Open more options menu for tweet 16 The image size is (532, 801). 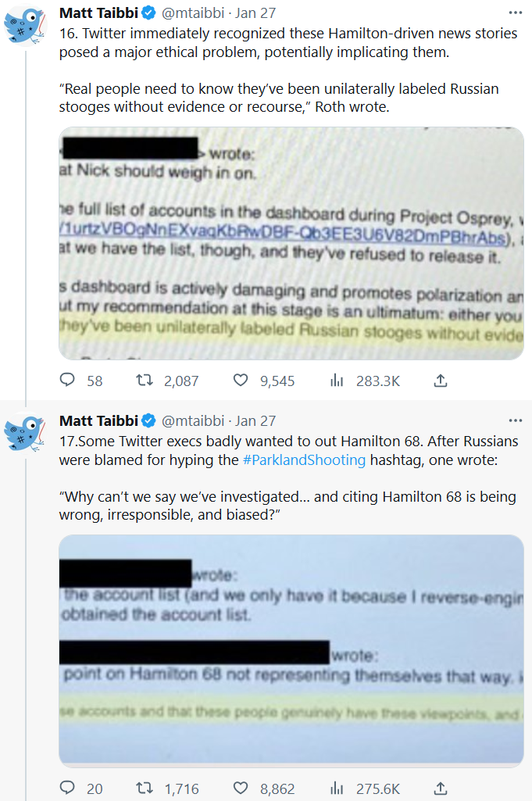[515, 13]
